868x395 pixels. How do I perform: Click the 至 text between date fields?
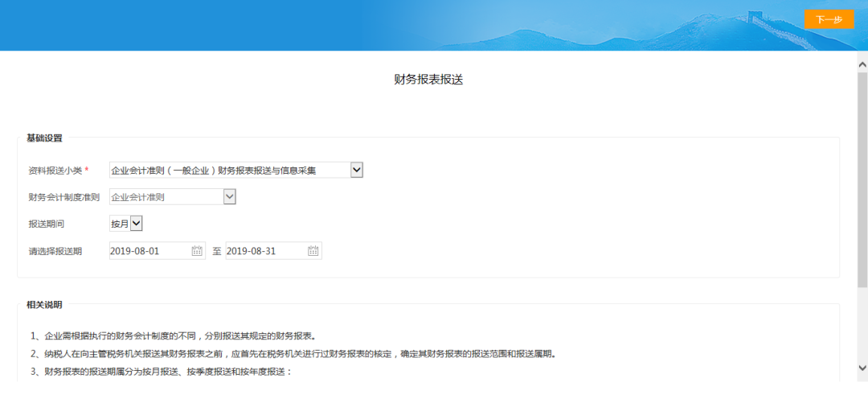217,251
